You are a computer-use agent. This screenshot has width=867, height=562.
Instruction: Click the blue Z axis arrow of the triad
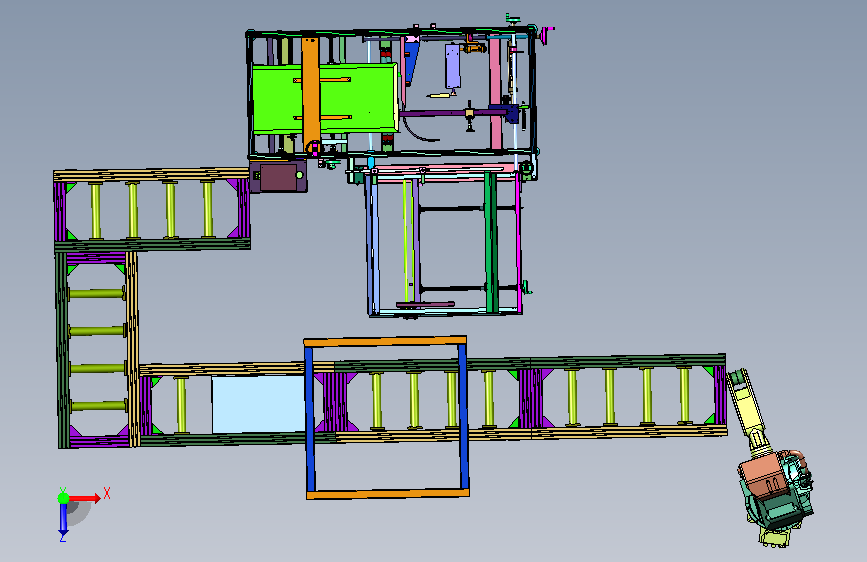click(63, 520)
